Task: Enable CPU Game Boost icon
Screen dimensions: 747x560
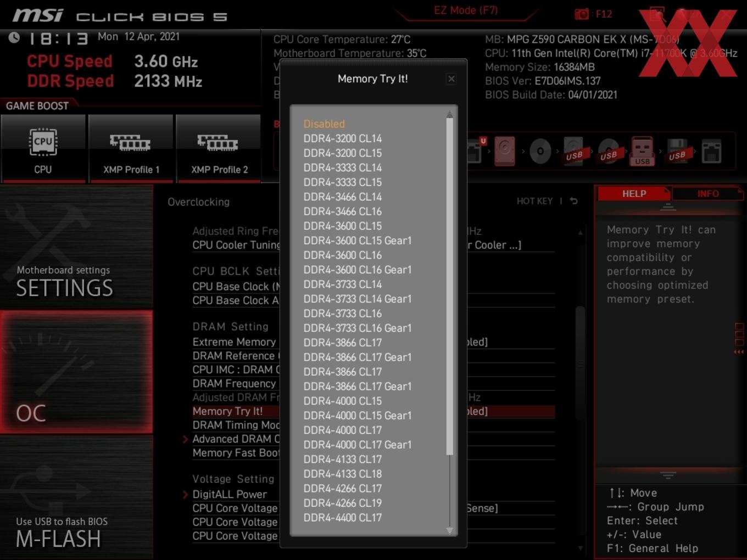Action: coord(43,148)
